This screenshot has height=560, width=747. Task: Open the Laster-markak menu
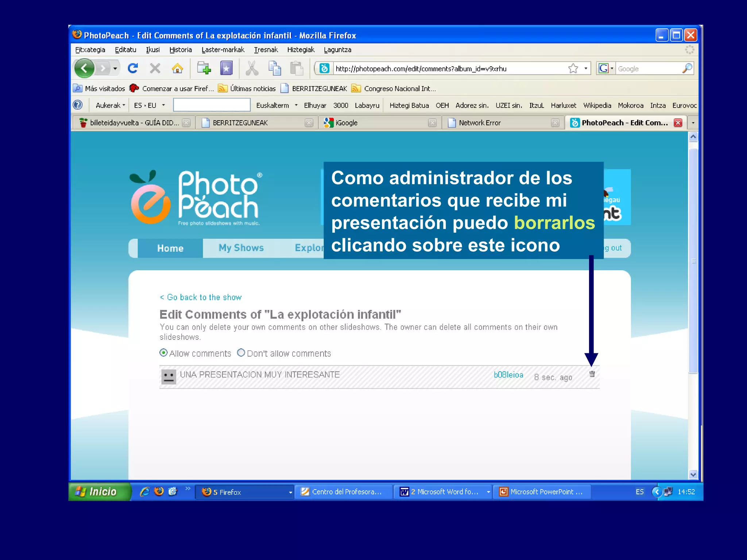click(x=223, y=50)
